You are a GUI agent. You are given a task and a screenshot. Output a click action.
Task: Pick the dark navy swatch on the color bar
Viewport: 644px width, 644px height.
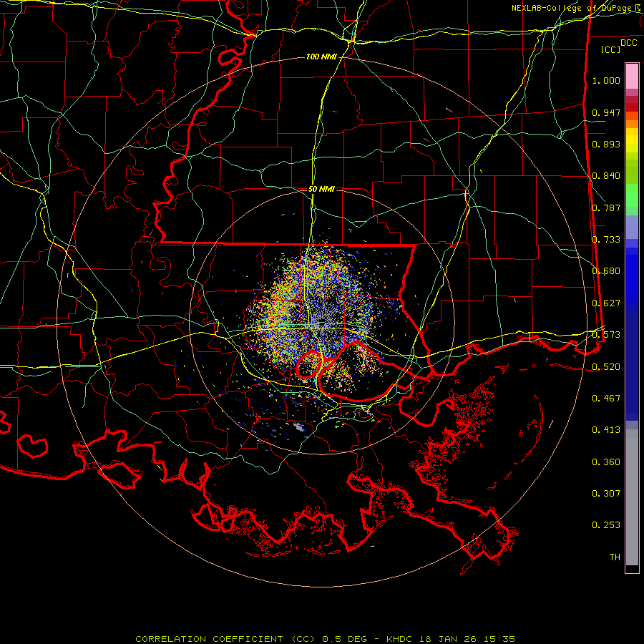click(632, 366)
